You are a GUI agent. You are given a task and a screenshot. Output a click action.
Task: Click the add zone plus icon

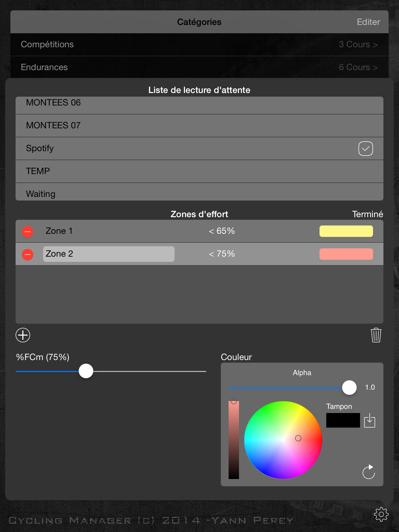pos(23,335)
